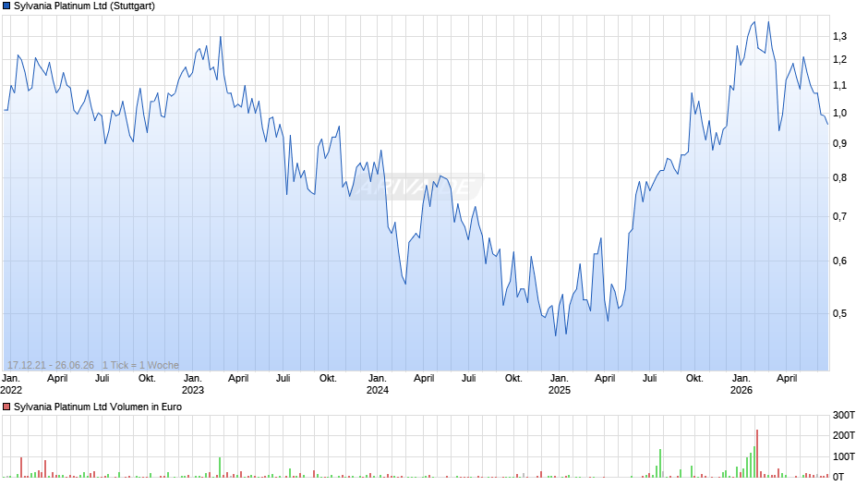The image size is (868, 486).
Task: Click the 'Jan. 2023' x-axis label
Action: pos(193,384)
